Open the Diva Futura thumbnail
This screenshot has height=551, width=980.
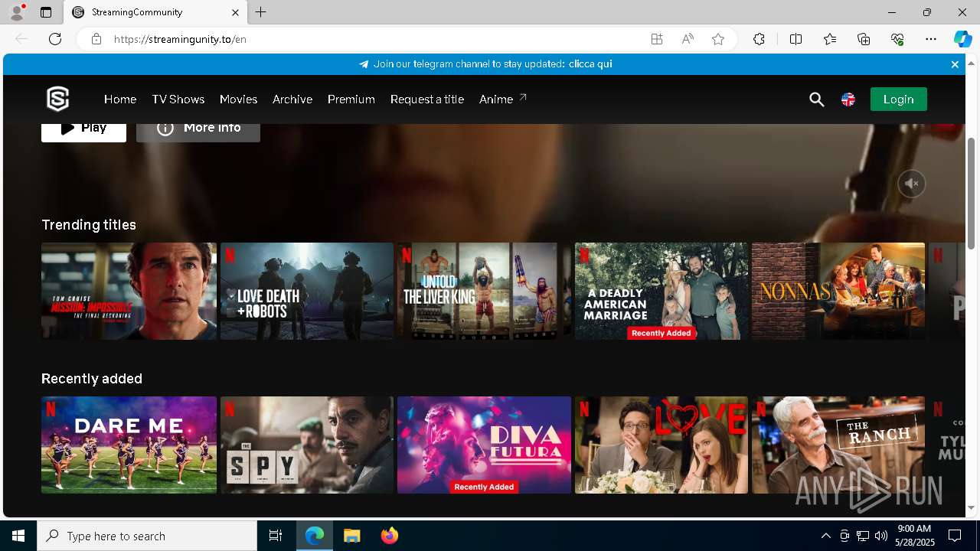point(484,445)
